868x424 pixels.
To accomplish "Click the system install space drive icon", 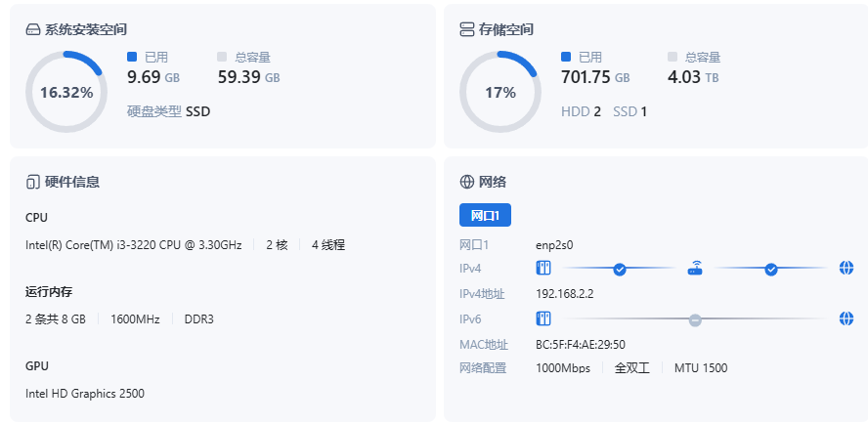I will [33, 30].
